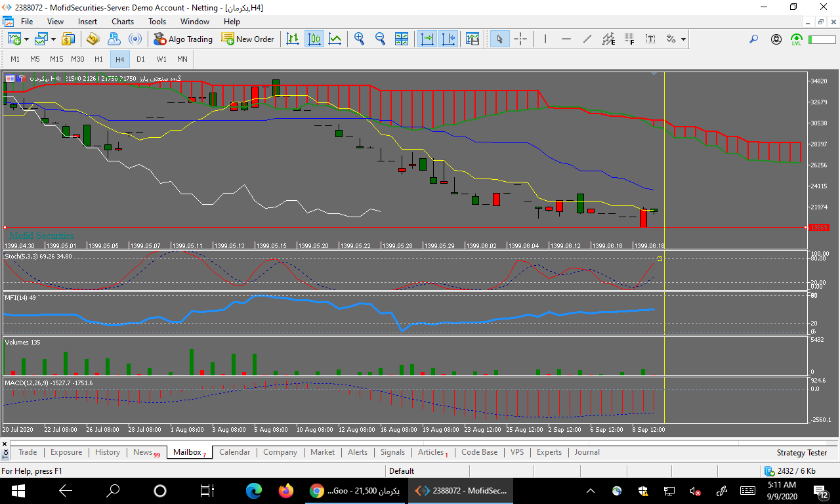Zoom out on the chart
This screenshot has height=504, width=840.
[380, 39]
